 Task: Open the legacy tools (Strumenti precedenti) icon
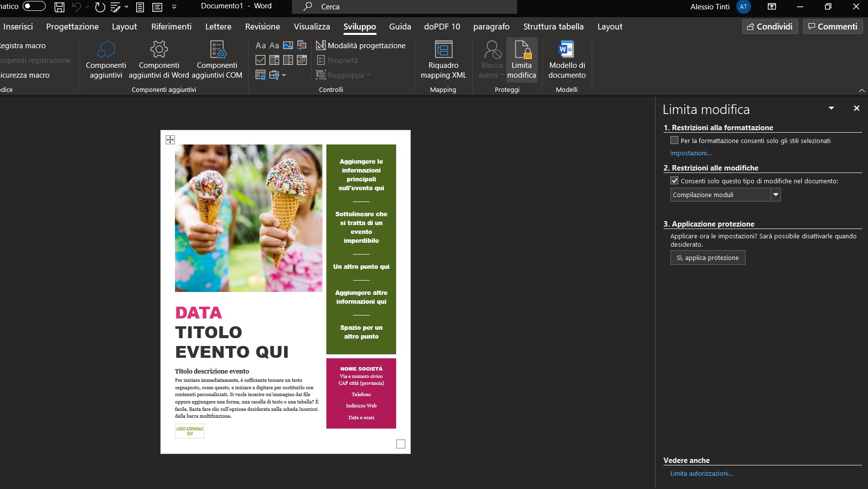[x=274, y=75]
